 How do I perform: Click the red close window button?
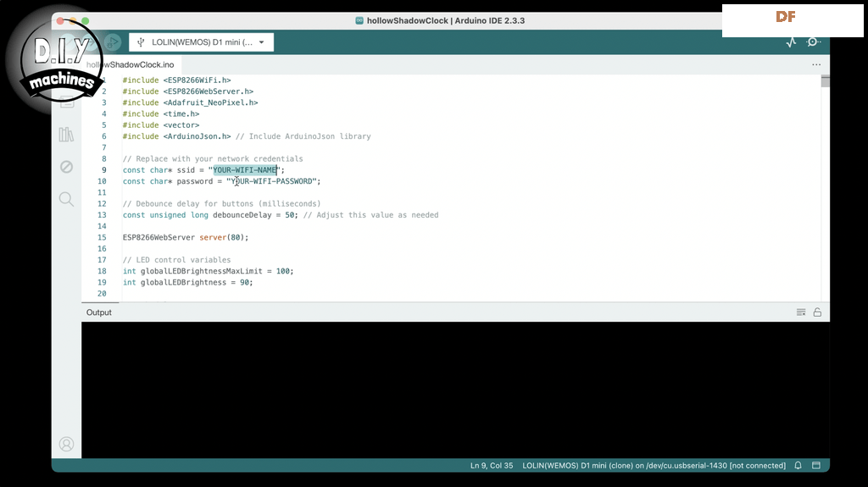60,21
